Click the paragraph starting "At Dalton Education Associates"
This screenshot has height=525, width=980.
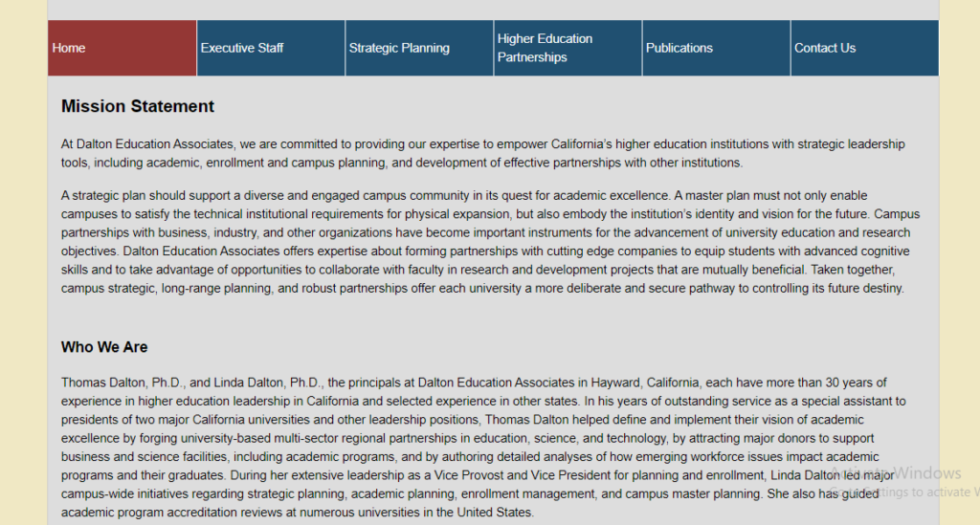point(482,153)
